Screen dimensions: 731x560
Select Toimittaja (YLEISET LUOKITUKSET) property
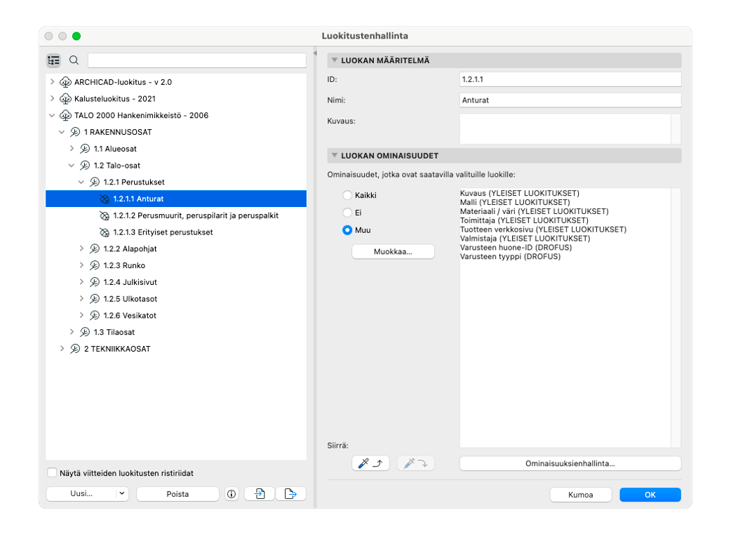pos(524,220)
